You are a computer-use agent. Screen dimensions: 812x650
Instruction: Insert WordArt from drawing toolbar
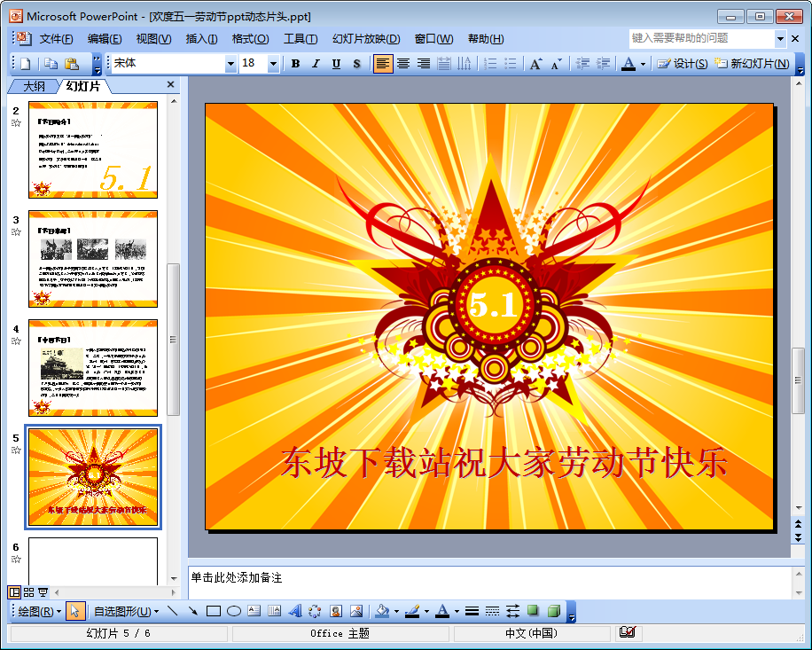(294, 612)
